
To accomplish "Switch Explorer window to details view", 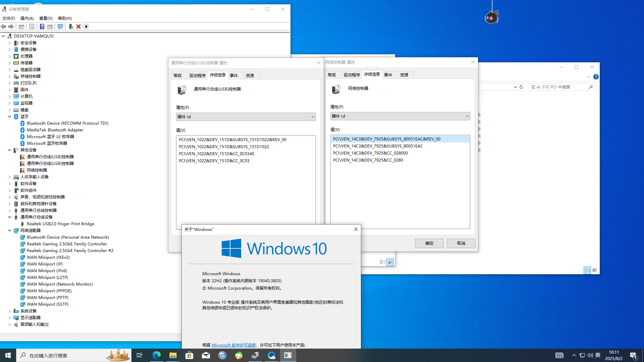I will tap(587, 270).
